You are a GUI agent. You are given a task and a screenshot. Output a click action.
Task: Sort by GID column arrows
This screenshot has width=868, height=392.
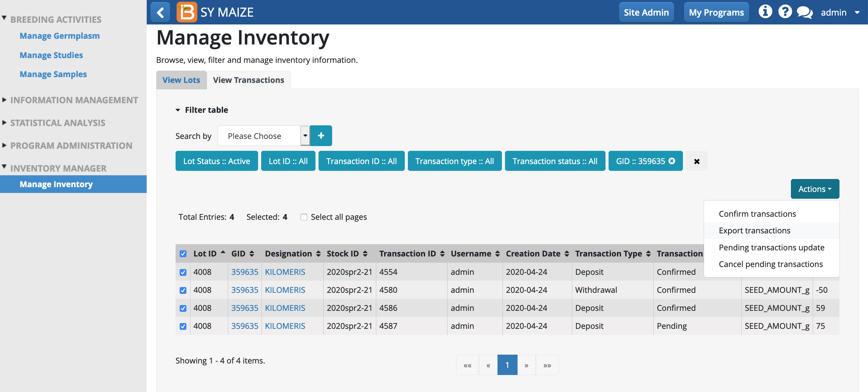252,254
